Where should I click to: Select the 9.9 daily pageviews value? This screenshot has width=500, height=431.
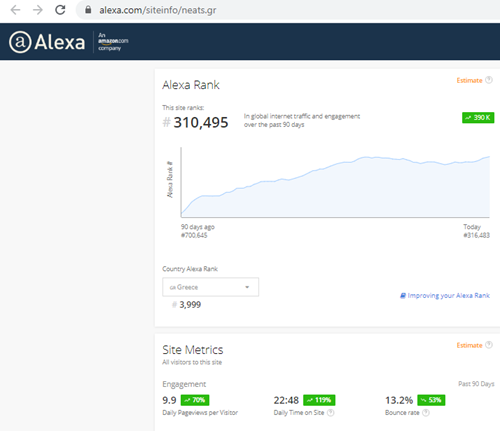point(169,400)
